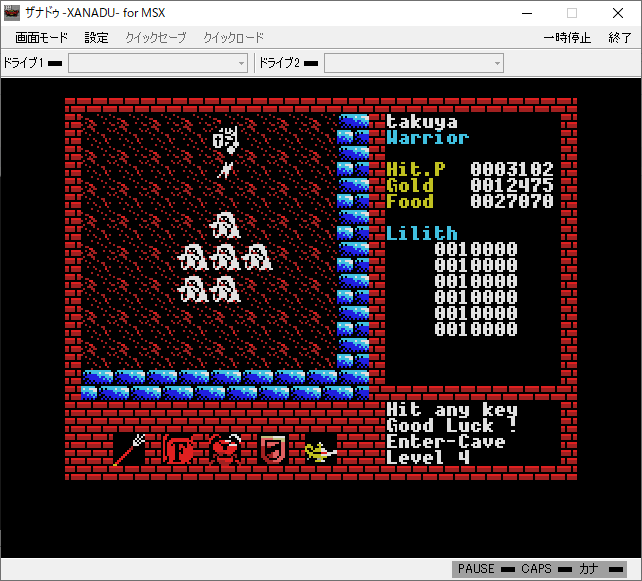Image resolution: width=642 pixels, height=581 pixels.
Task: Click the ドライブ2 label
Action: 280,63
